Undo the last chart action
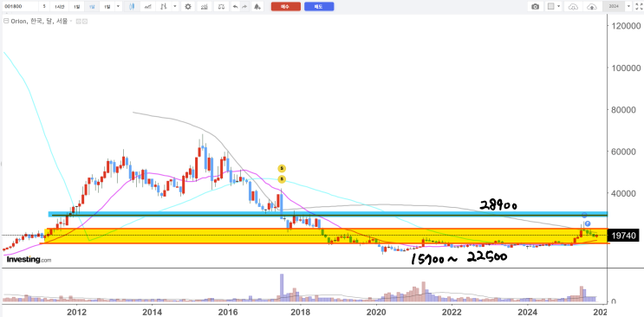 [235, 7]
